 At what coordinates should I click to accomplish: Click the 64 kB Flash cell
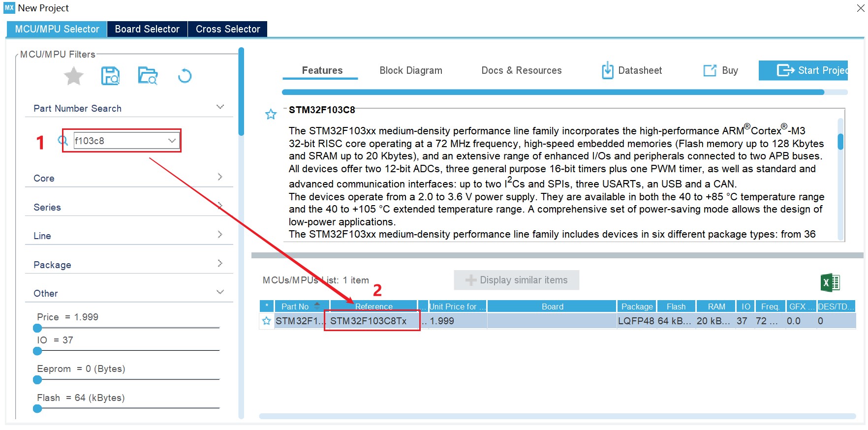click(x=676, y=321)
